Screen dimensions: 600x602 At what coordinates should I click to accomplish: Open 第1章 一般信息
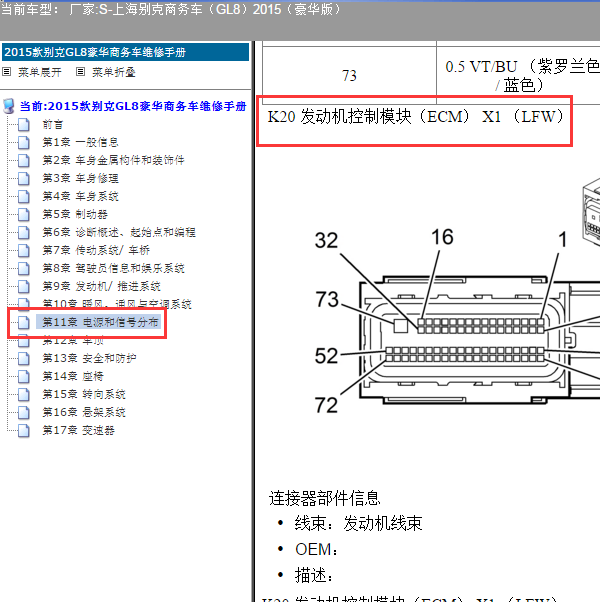point(80,142)
